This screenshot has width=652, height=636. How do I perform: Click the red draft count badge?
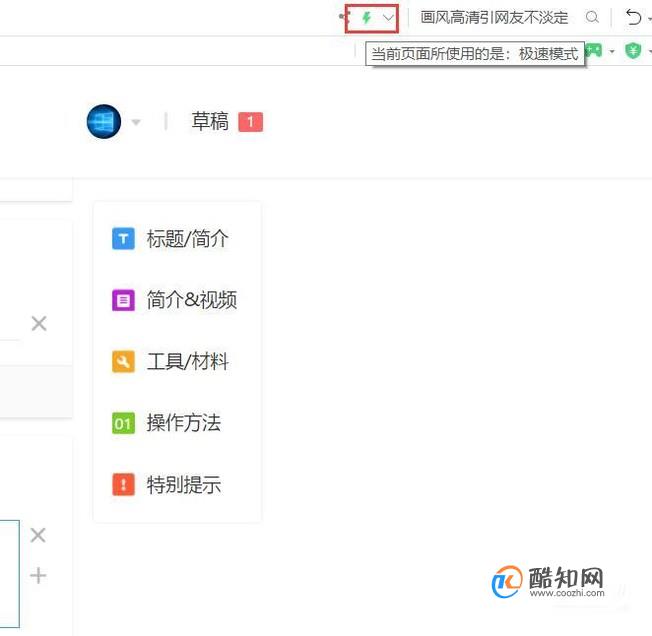250,122
